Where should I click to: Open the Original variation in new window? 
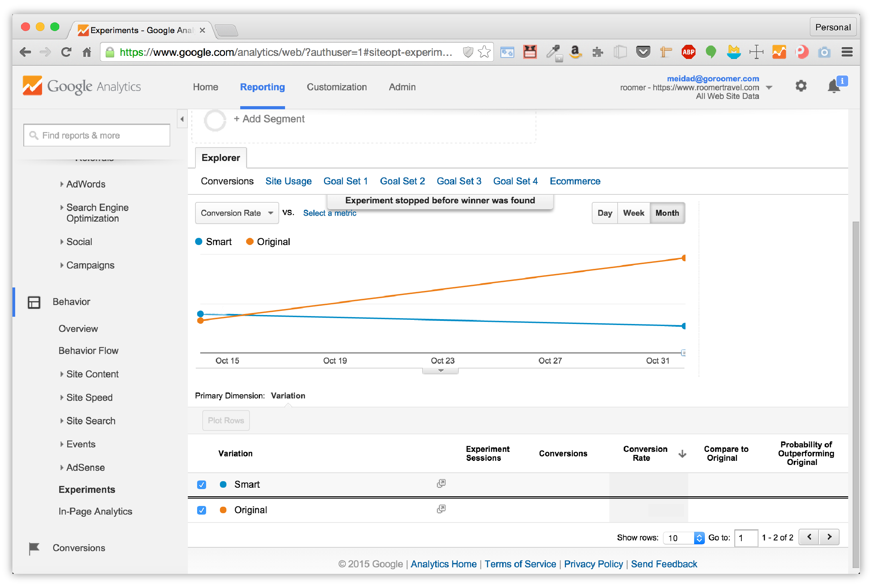tap(441, 509)
